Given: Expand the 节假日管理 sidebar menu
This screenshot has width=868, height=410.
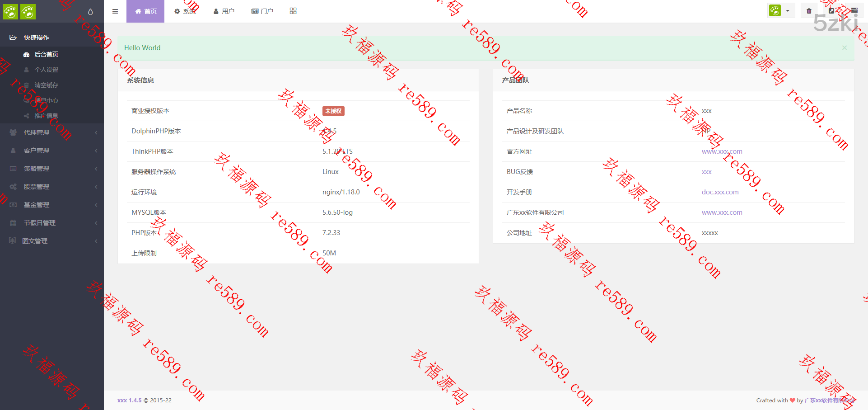Looking at the screenshot, I should point(52,223).
